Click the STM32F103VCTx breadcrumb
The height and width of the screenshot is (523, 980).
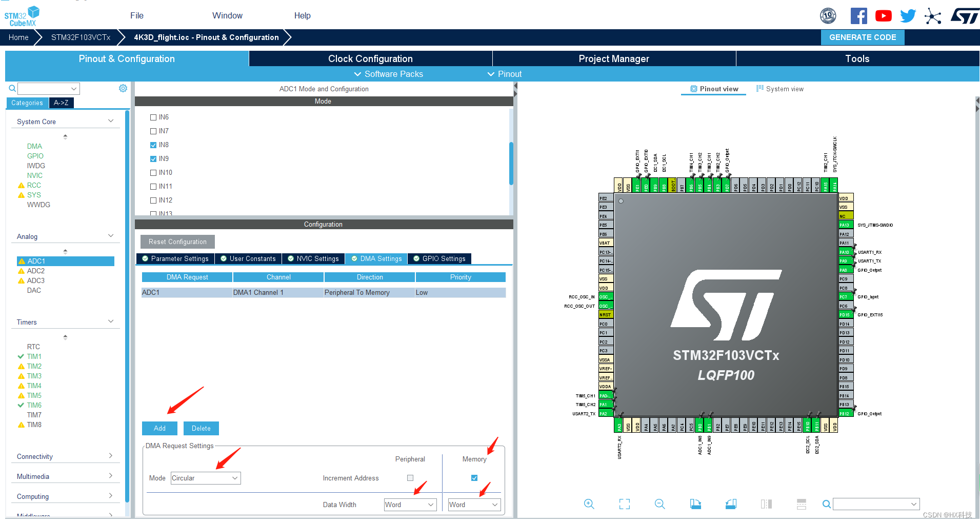click(x=81, y=37)
